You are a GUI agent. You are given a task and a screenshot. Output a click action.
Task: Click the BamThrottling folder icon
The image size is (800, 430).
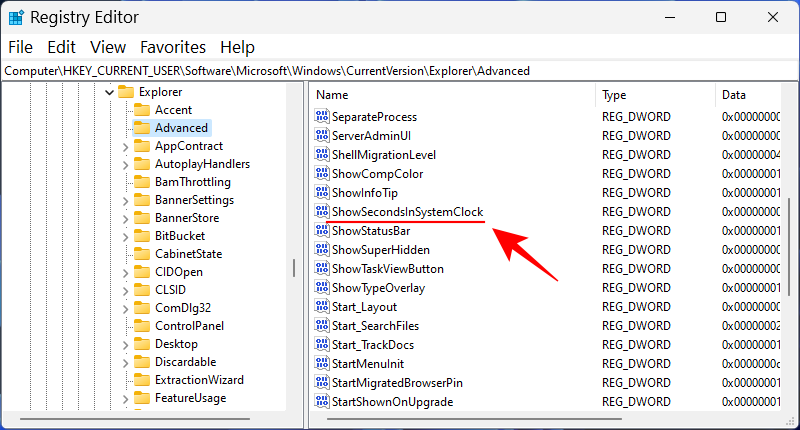[x=141, y=182]
